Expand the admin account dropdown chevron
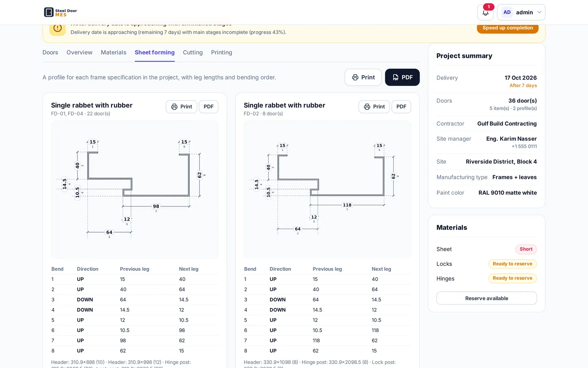Screen dimensions: 588x368 (x=539, y=12)
